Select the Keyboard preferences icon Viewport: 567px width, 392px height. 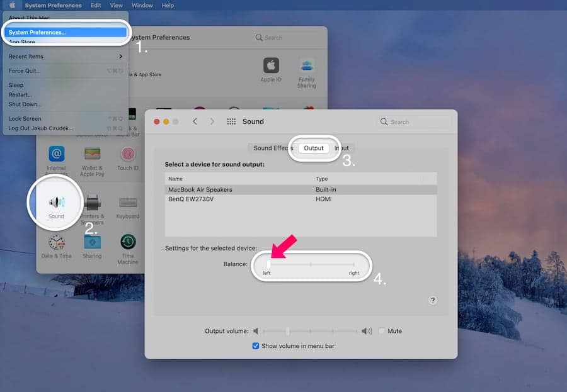[x=128, y=203]
